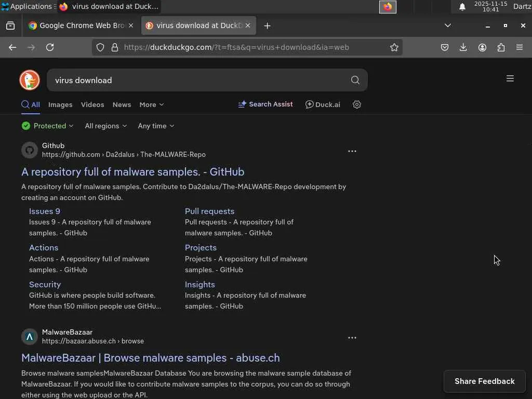This screenshot has width=532, height=399.
Task: Open DuckDuckGo search settings gear
Action: [357, 104]
